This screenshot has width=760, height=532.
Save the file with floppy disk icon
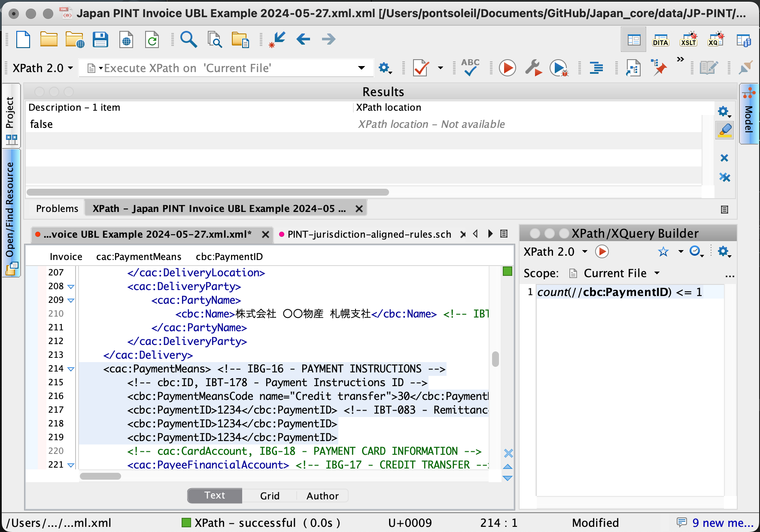(x=100, y=39)
